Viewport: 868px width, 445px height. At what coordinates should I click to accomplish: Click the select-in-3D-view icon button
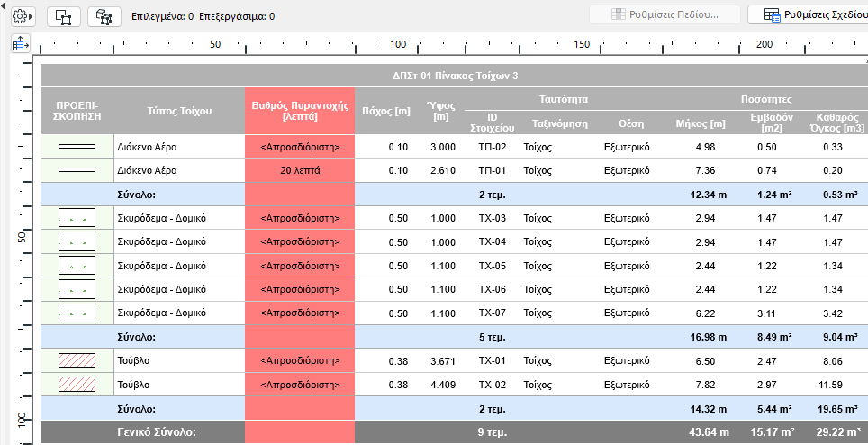[104, 16]
